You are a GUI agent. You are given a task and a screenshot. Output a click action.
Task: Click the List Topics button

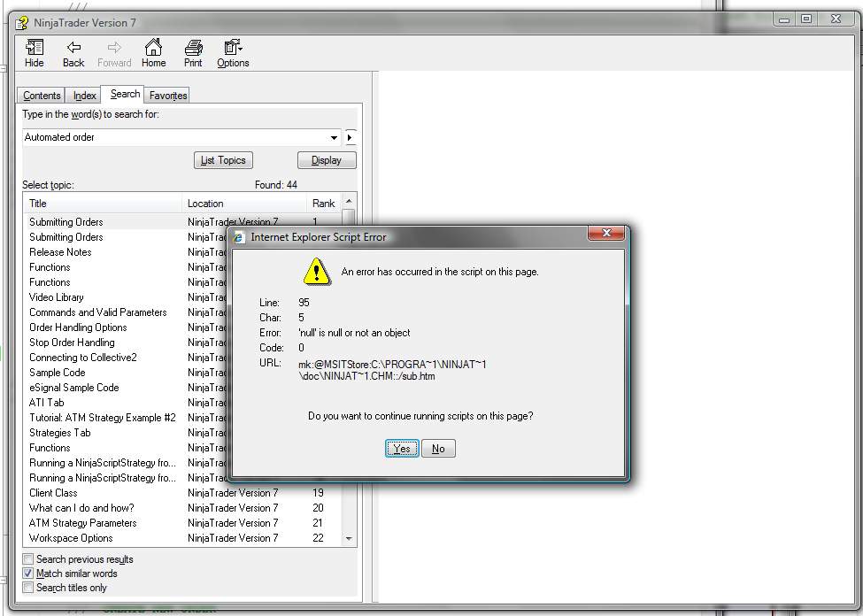click(223, 160)
